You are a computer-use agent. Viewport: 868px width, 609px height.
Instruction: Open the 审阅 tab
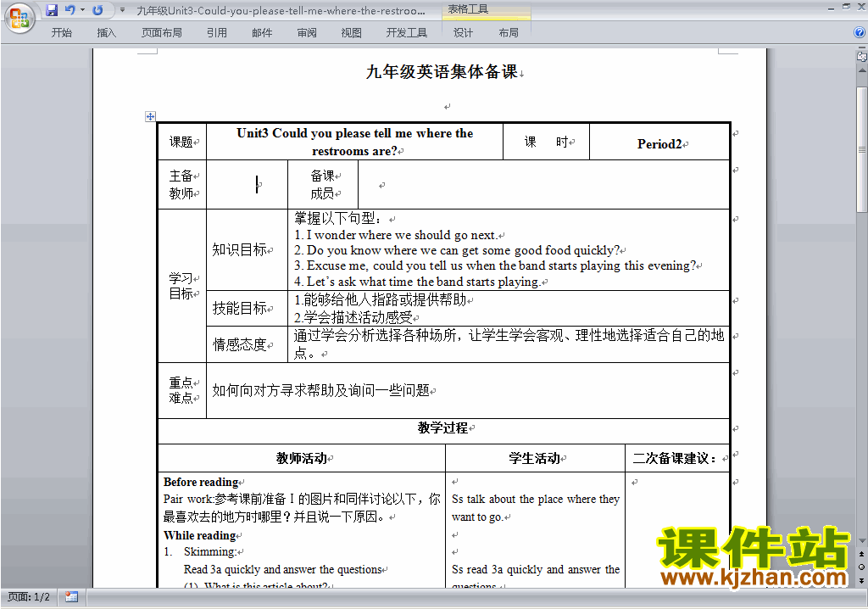click(x=307, y=33)
